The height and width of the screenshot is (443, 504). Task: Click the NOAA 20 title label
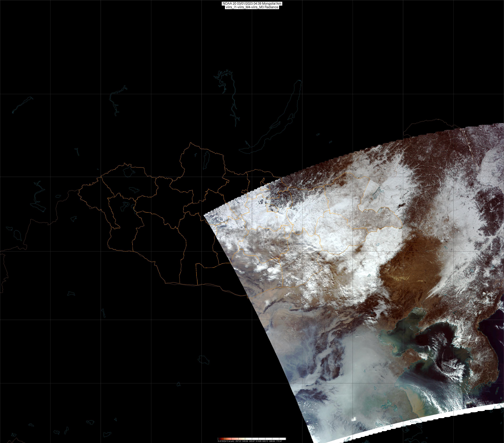[252, 3]
